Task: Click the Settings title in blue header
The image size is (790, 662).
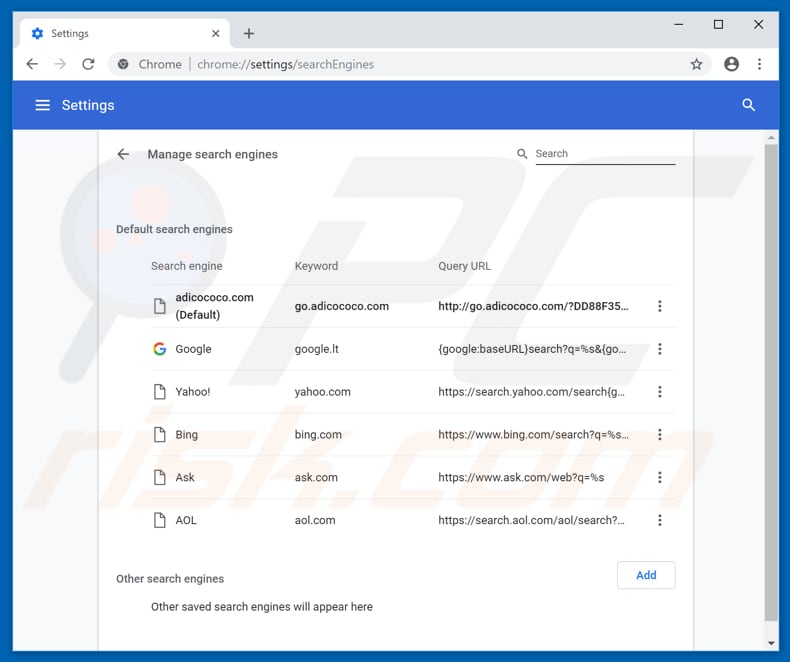Action: [x=88, y=105]
